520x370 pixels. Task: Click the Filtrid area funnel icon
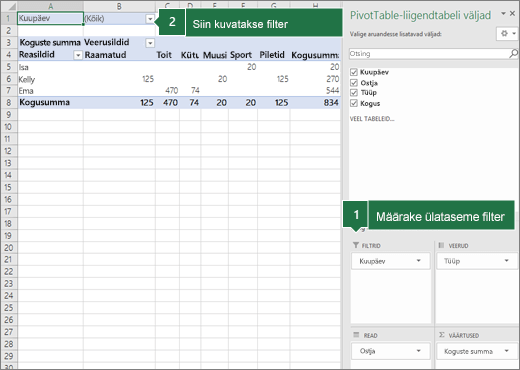coord(356,245)
